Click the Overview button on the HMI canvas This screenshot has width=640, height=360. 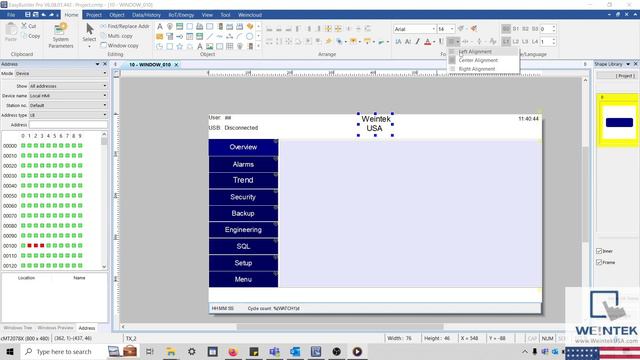point(243,147)
